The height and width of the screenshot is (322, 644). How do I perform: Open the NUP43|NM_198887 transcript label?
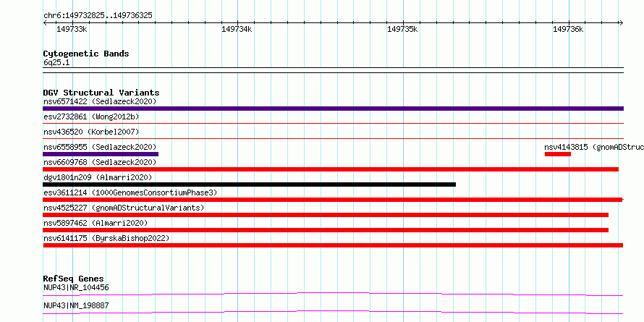coord(76,305)
